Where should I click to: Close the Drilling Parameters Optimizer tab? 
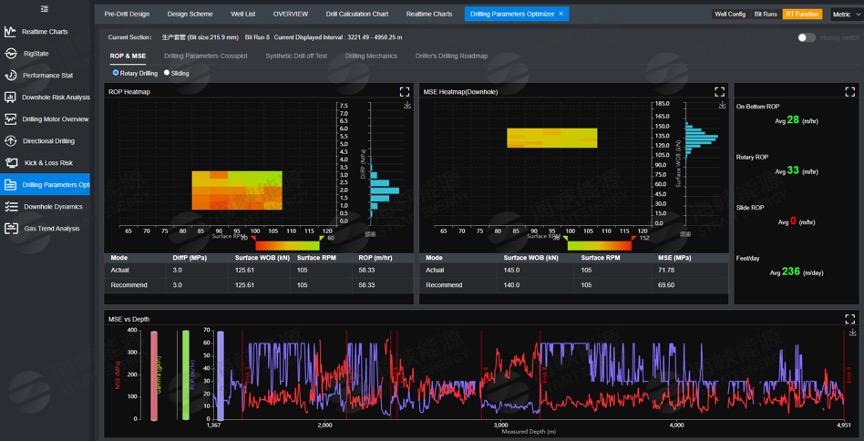(x=561, y=14)
